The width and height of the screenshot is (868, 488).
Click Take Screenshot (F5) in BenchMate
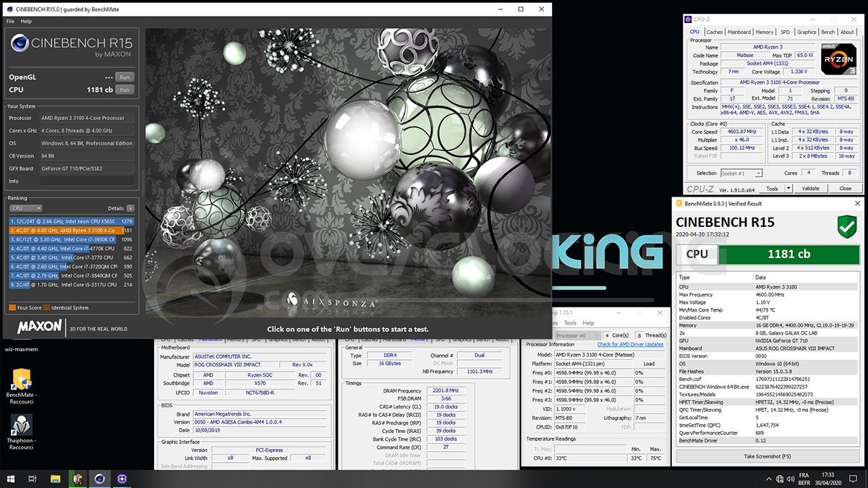768,457
